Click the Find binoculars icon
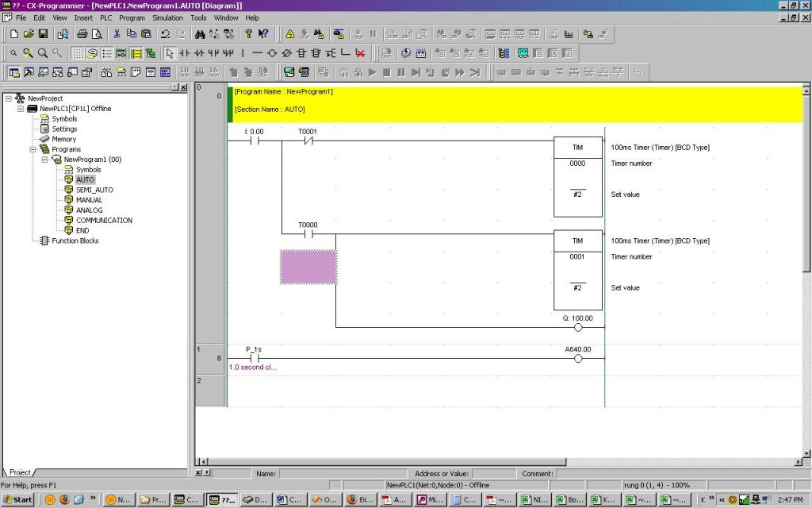812x508 pixels. (200, 34)
